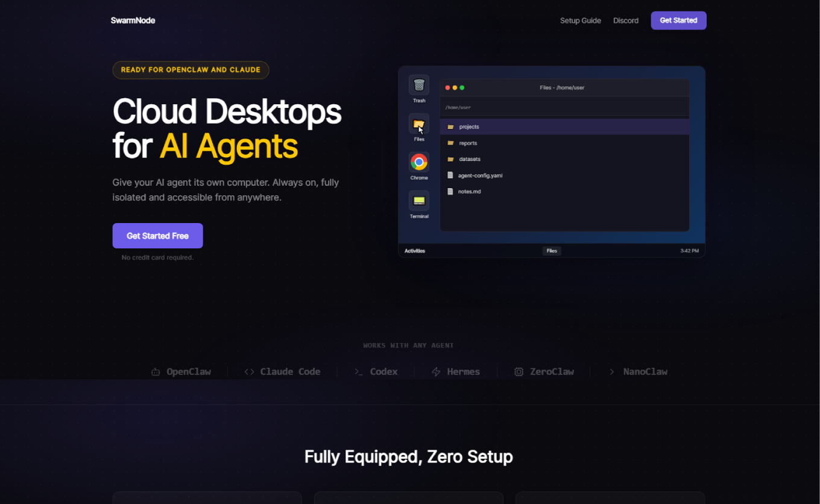Click the Hermes agent label
820x504 pixels.
[464, 372]
